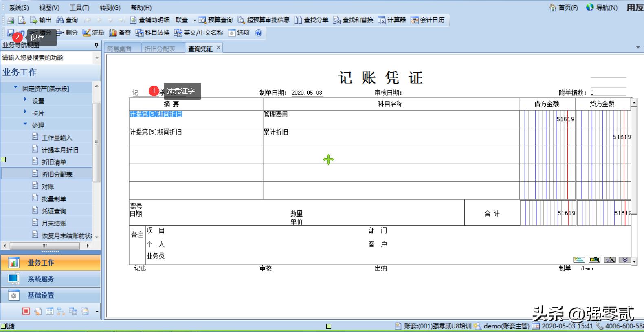Image resolution: width=644 pixels, height=332 pixels.
Task: Open 工具(T) menu
Action: click(79, 8)
